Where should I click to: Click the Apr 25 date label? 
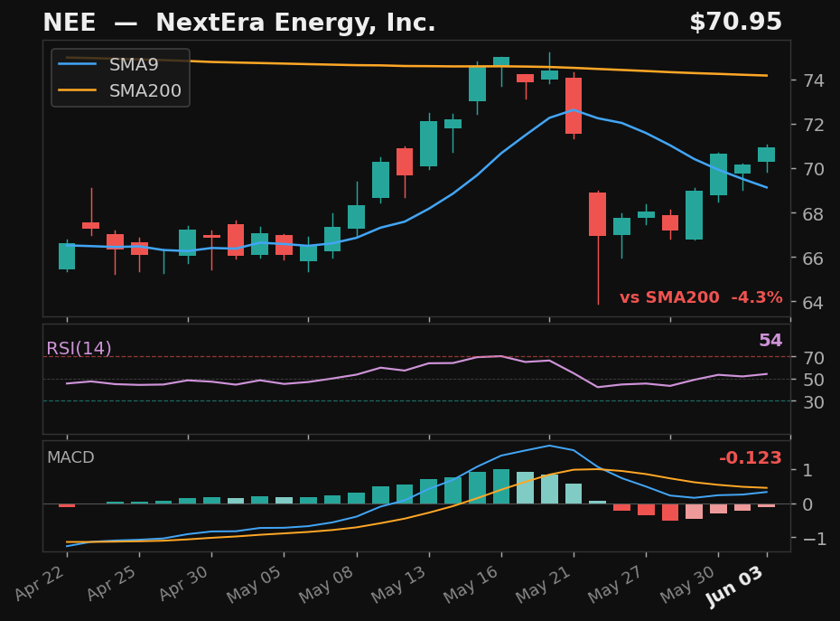pyautogui.click(x=113, y=583)
